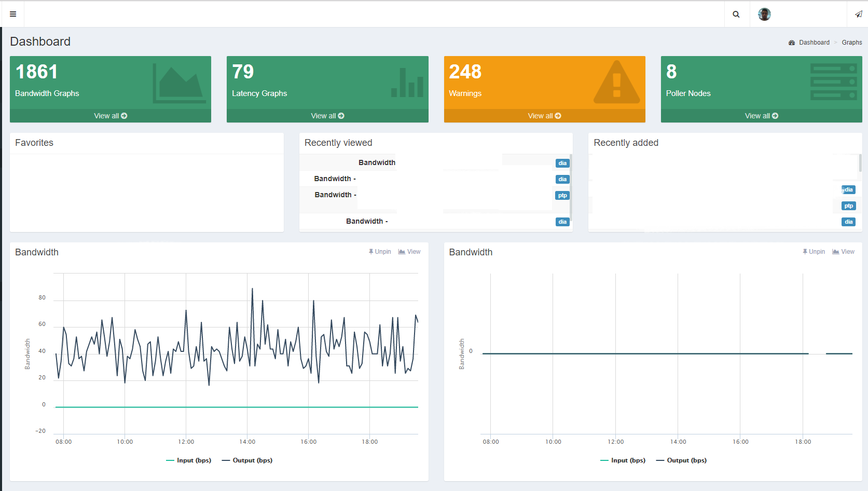Click the Recently viewed list scrollbar
Screen dimensions: 868x491
571,187
